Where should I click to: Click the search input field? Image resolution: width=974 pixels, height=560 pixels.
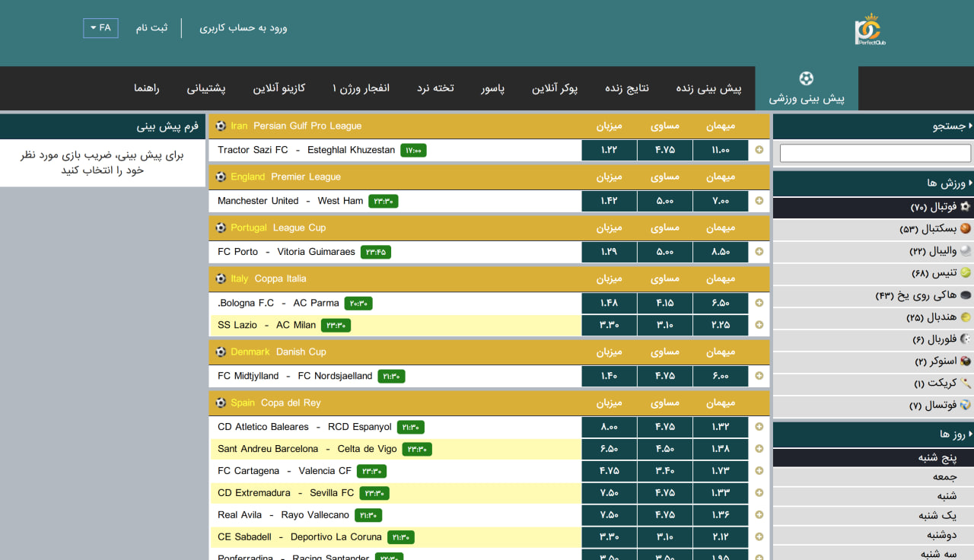pyautogui.click(x=875, y=153)
